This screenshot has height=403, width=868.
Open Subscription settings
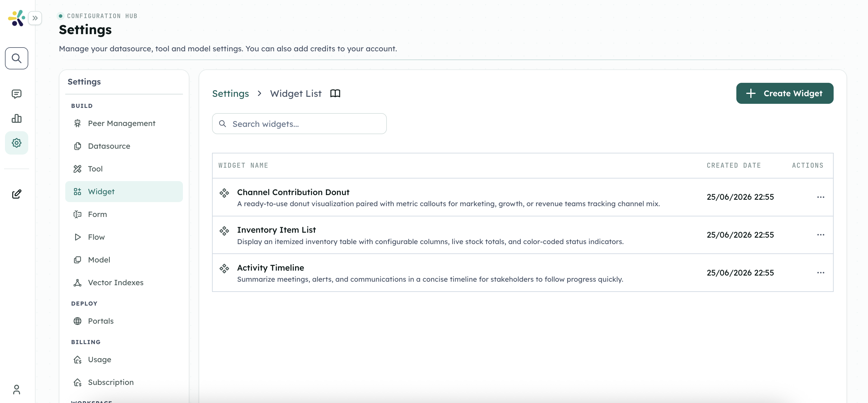tap(124, 382)
